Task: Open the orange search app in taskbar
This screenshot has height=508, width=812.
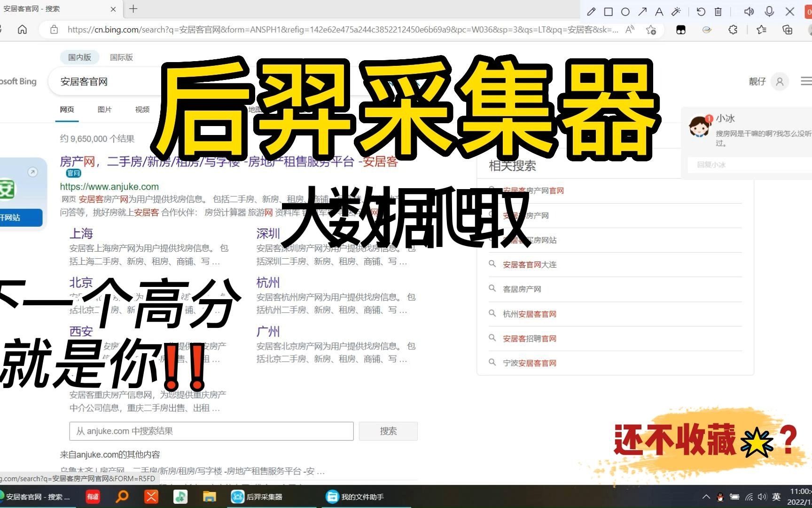Action: 122,497
